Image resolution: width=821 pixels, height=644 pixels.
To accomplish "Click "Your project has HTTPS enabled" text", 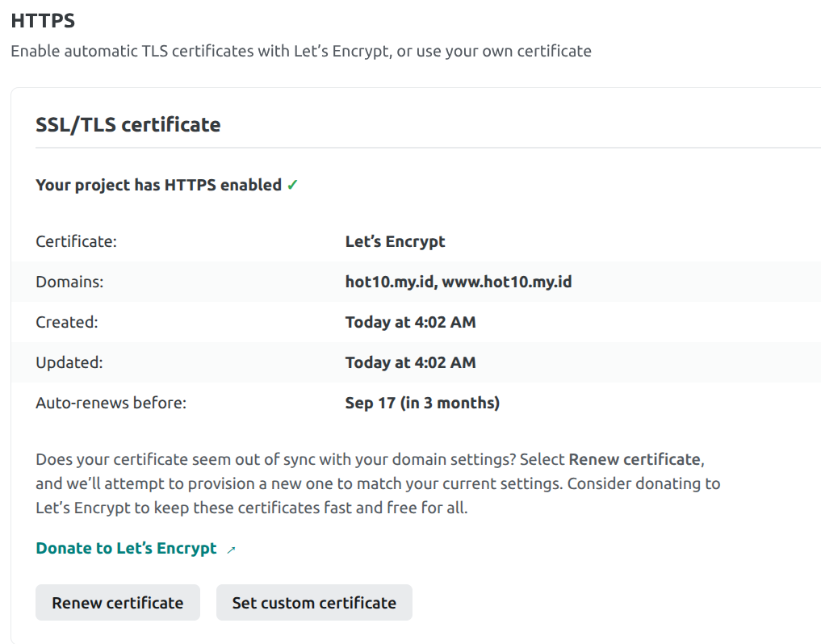I will click(x=159, y=185).
